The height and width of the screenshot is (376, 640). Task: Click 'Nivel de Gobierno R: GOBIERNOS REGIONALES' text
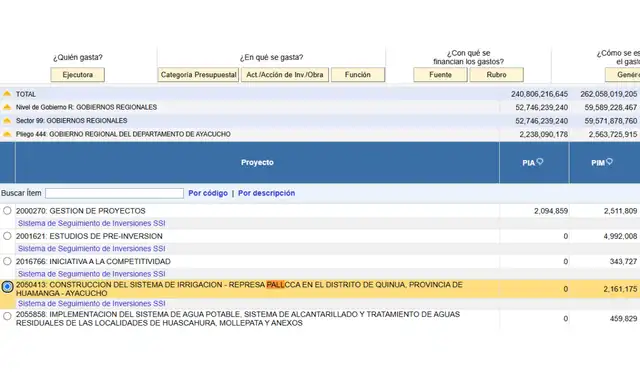[86, 107]
